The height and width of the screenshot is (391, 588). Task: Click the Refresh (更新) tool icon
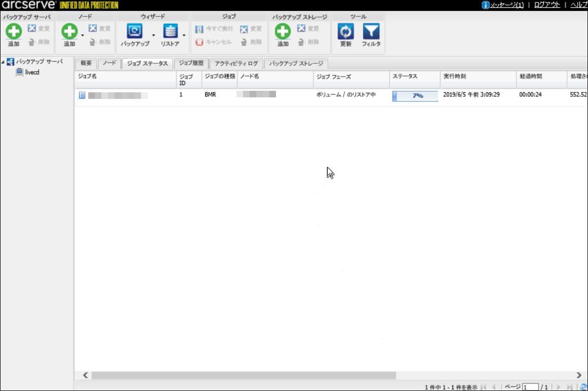[x=345, y=32]
